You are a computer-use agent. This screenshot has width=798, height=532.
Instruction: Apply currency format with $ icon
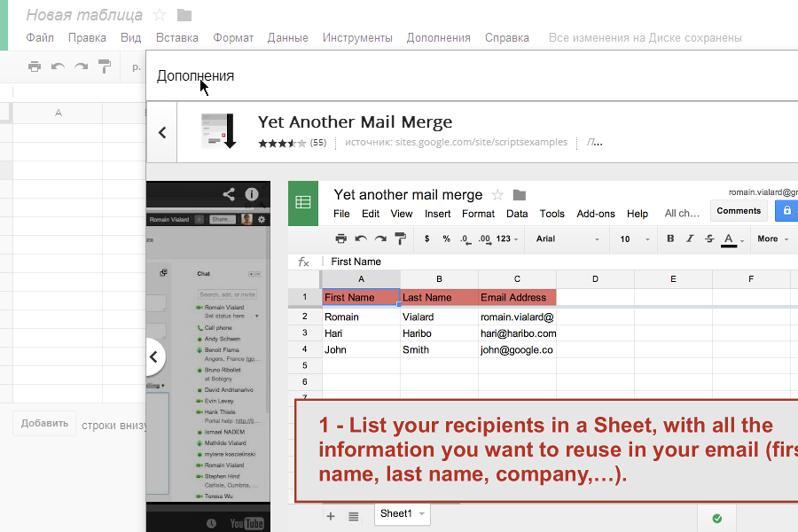[x=426, y=239]
